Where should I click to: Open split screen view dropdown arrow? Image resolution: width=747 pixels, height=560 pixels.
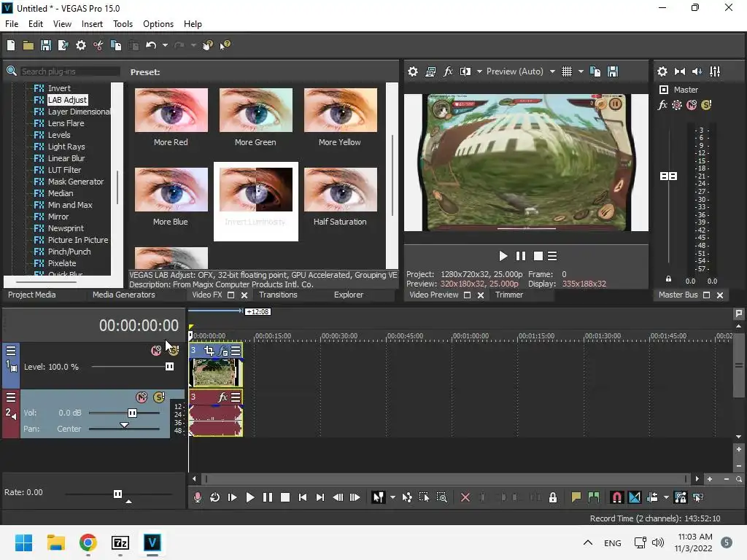[x=479, y=71]
